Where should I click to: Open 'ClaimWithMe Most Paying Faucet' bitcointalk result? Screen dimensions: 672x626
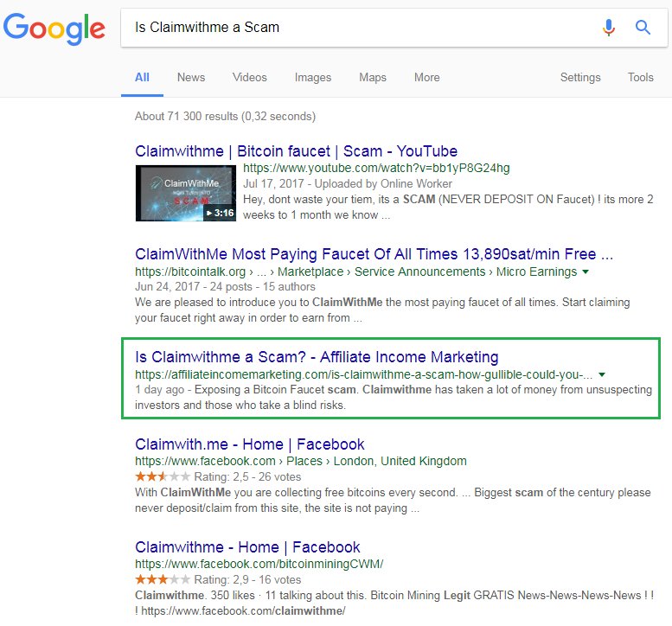[374, 254]
